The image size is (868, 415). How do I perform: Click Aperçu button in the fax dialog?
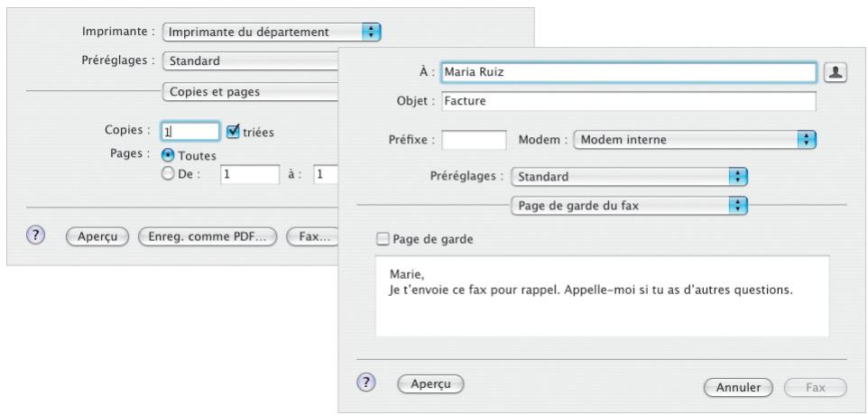(x=430, y=384)
